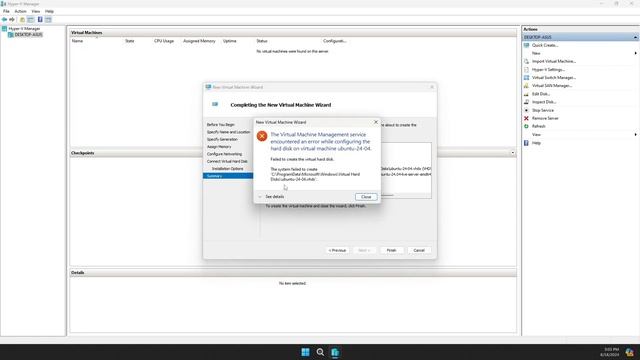Select the Installation Options wizard step
This screenshot has width=640, height=360.
227,169
